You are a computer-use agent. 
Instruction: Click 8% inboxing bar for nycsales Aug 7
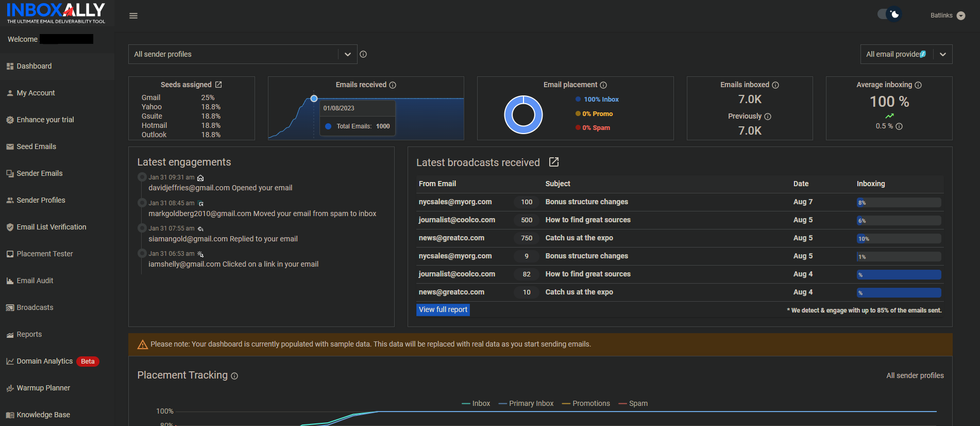tap(899, 203)
